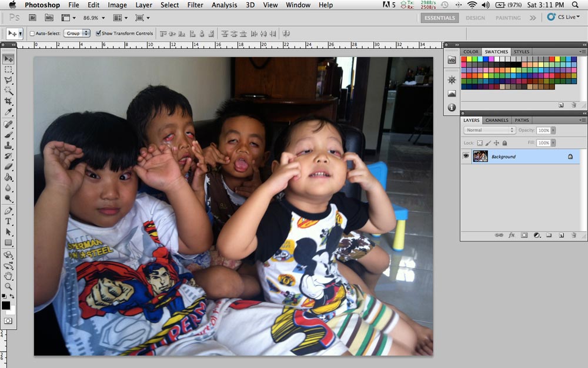588x368 pixels.
Task: Select the Magic Wand tool
Action: 8,91
